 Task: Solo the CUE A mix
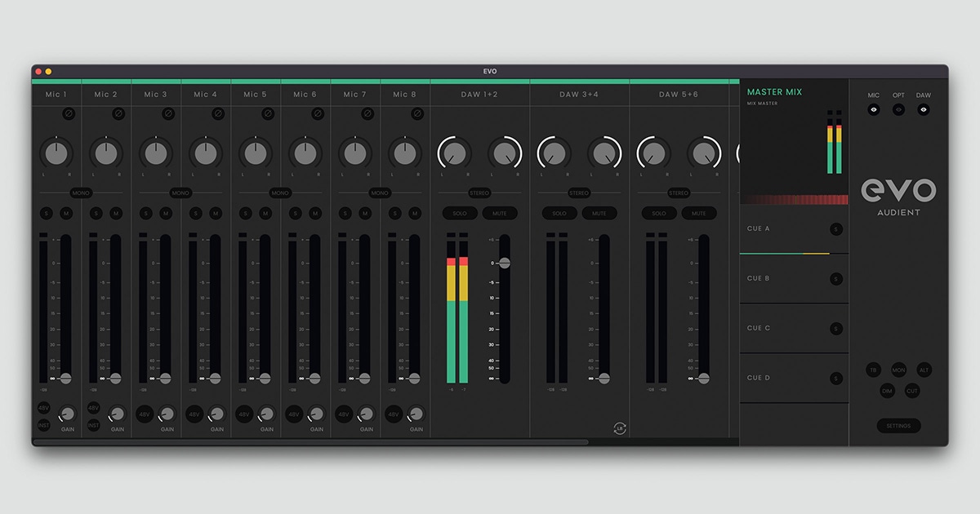click(835, 229)
